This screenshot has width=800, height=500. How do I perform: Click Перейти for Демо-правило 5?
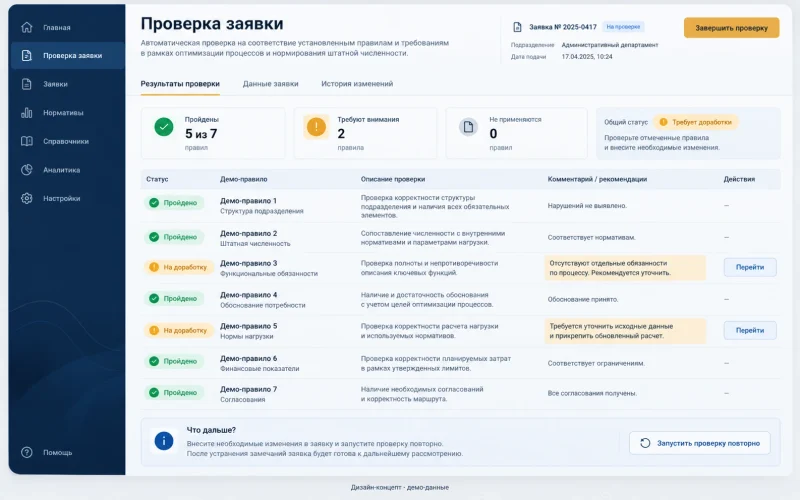click(750, 331)
